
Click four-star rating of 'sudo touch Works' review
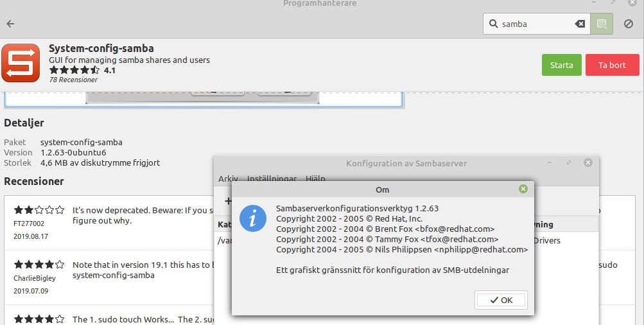39,319
